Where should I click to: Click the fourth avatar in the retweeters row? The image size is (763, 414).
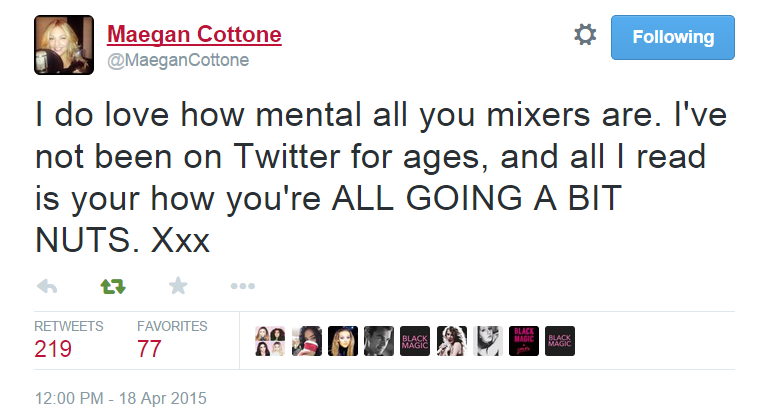pyautogui.click(x=379, y=341)
